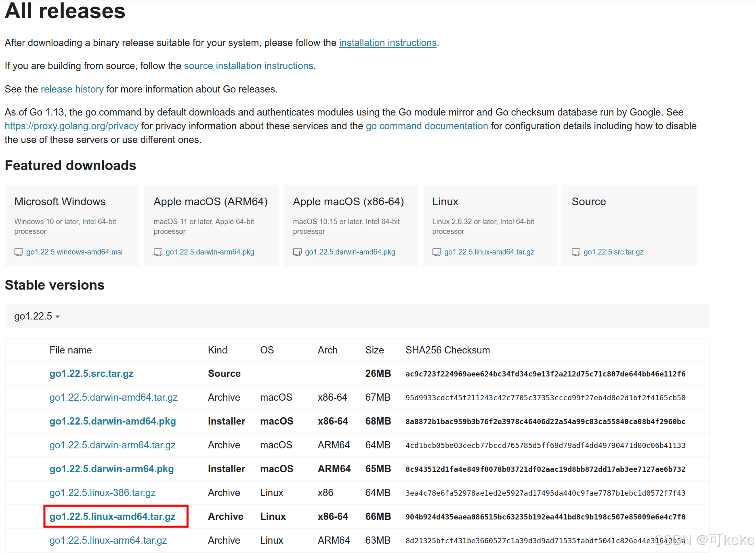Open the installation instructions link
The height and width of the screenshot is (553, 756).
pyautogui.click(x=388, y=43)
